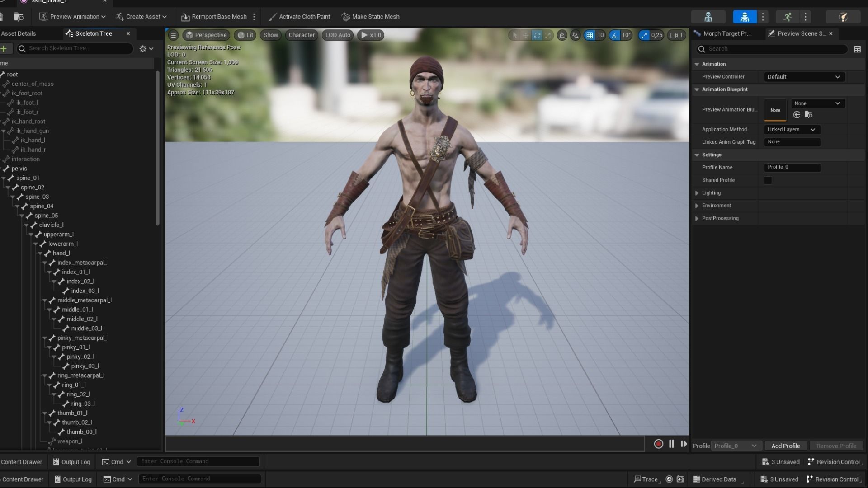Select the pelvis bone
Viewport: 868px width, 488px height.
click(x=19, y=169)
